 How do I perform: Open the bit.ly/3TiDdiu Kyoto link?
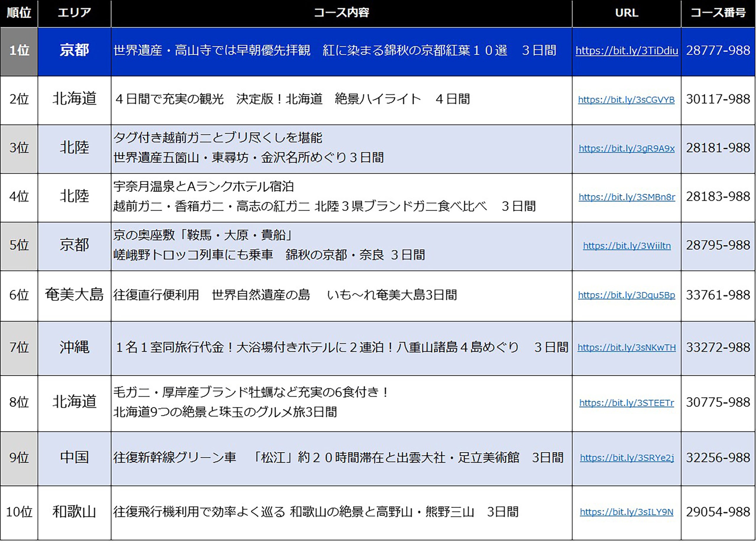tap(627, 51)
